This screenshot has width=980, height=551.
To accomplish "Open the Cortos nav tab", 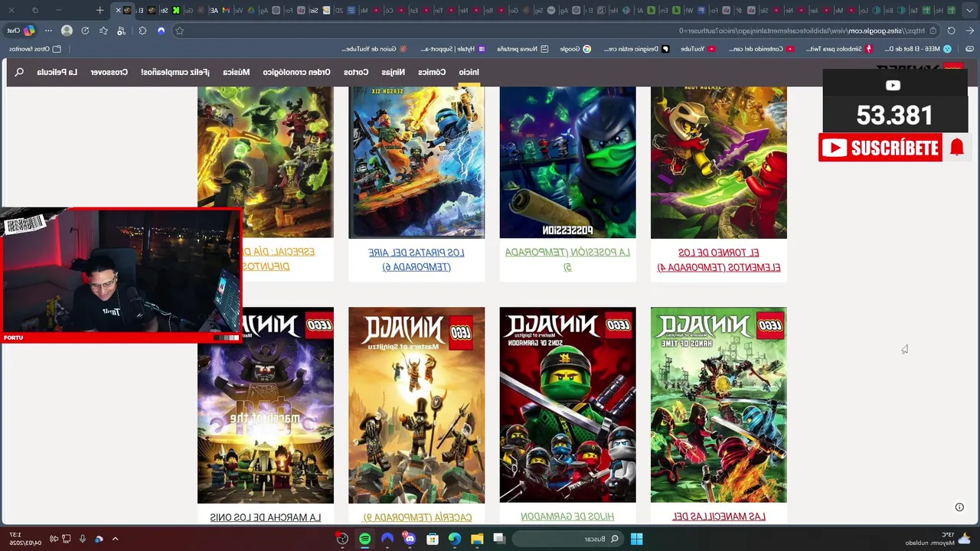I will coord(356,72).
